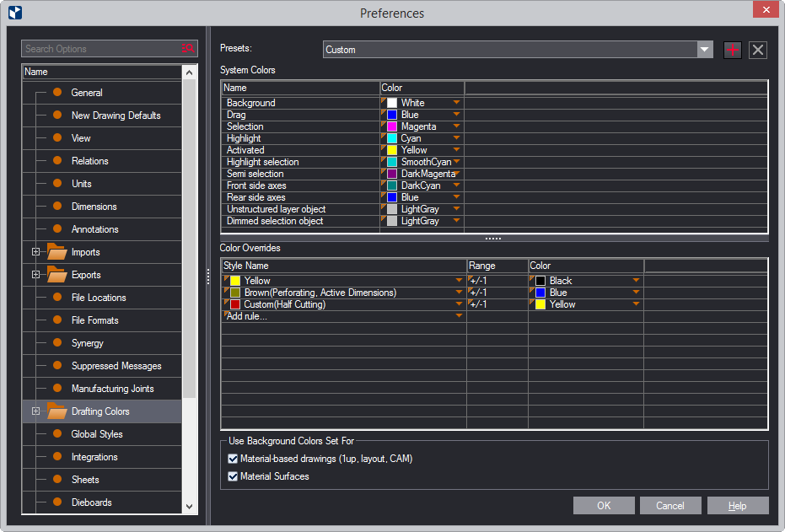Click scroll up arrow in category list
Image resolution: width=785 pixels, height=532 pixels.
pyautogui.click(x=189, y=73)
